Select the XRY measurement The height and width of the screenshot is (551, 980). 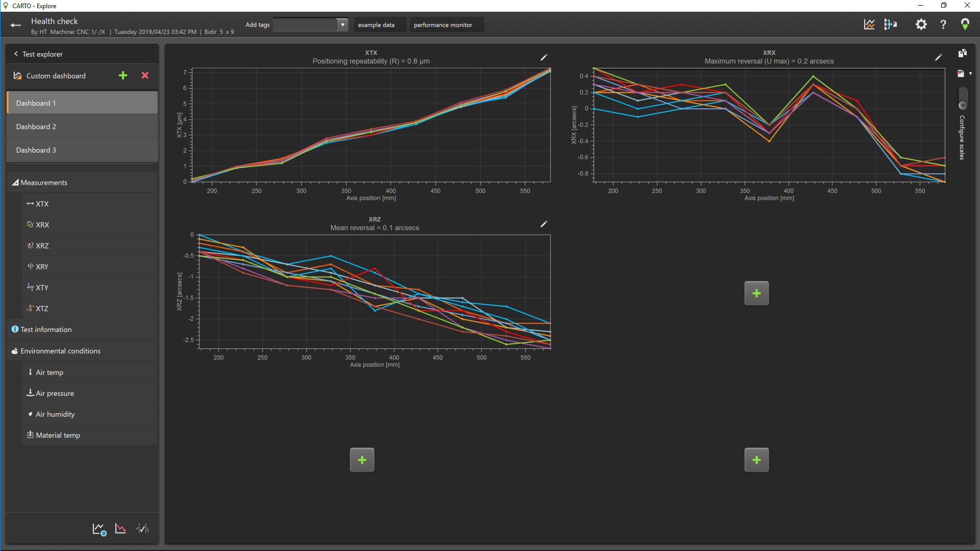(x=42, y=266)
